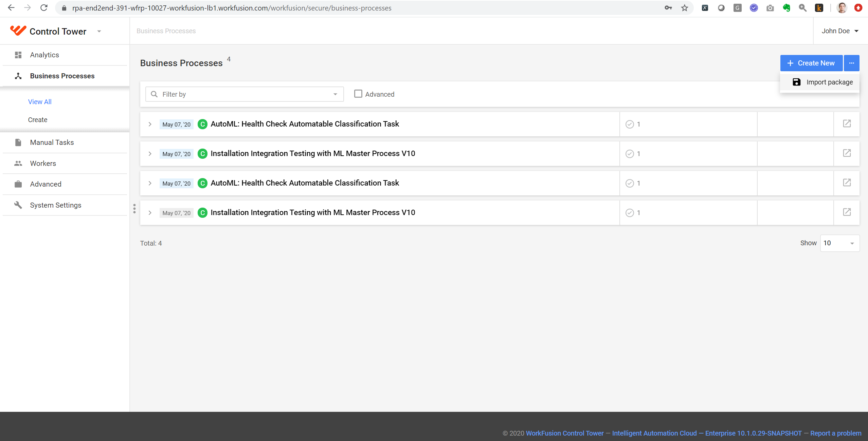
Task: Click the Create New button
Action: click(x=811, y=63)
